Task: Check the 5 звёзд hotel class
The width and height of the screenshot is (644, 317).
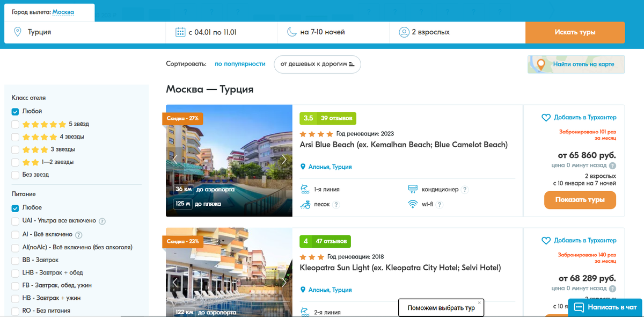Action: click(x=15, y=124)
